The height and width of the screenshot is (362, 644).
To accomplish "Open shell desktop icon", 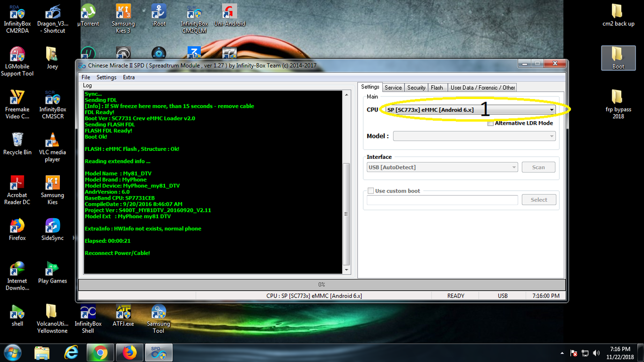I will (x=17, y=315).
